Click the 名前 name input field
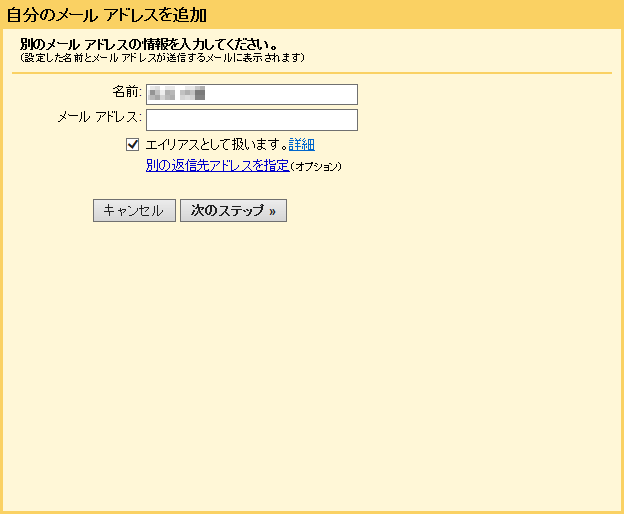This screenshot has height=514, width=624. 252,94
